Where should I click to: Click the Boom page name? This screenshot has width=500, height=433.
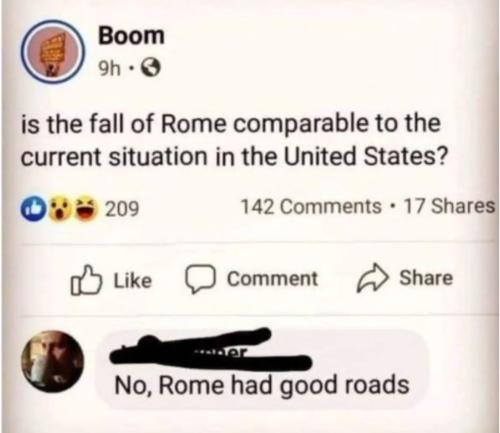point(131,35)
